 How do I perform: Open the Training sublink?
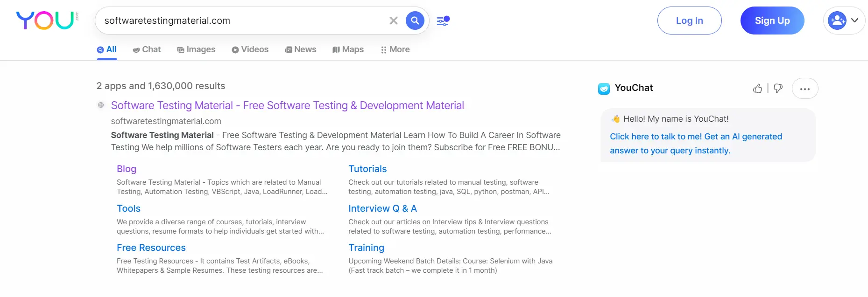pyautogui.click(x=366, y=248)
